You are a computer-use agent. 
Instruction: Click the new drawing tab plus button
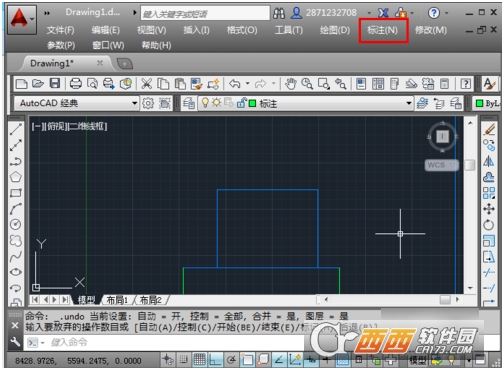click(x=125, y=63)
